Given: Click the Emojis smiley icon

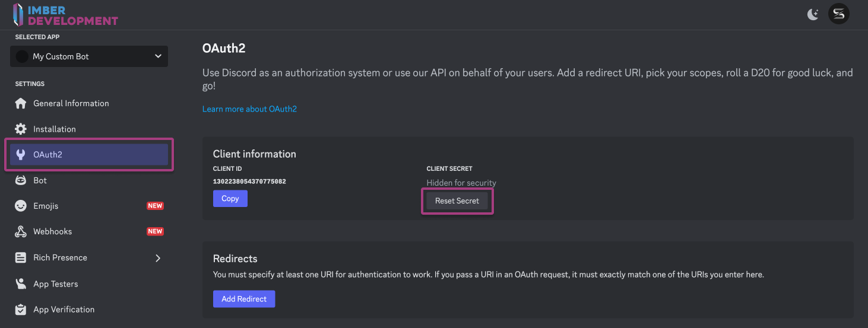Looking at the screenshot, I should point(21,206).
